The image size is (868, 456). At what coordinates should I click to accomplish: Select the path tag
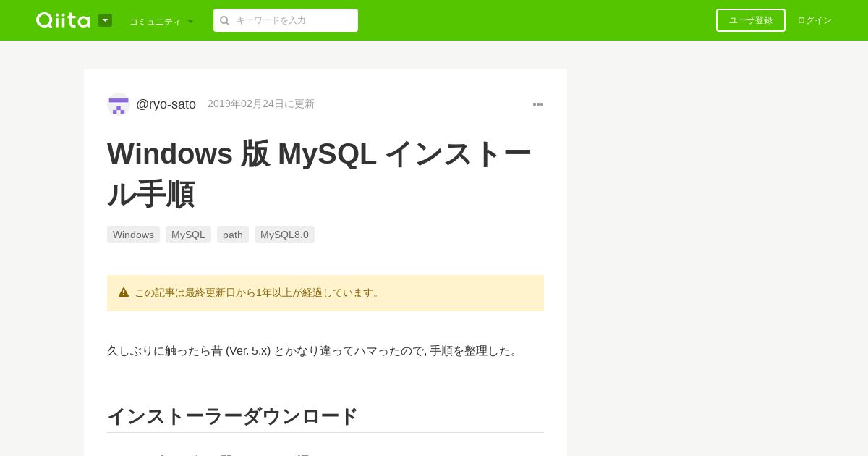point(233,235)
